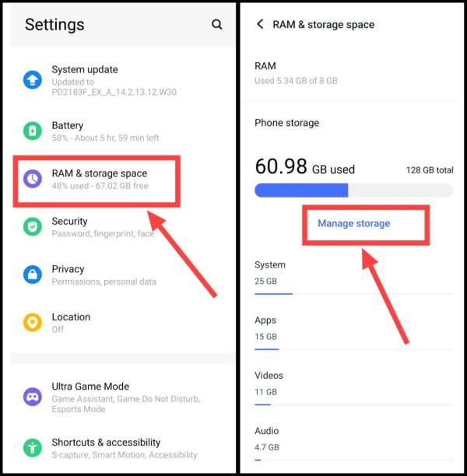Tap the search magnifier icon in Settings
This screenshot has height=476, width=467.
coord(216,24)
